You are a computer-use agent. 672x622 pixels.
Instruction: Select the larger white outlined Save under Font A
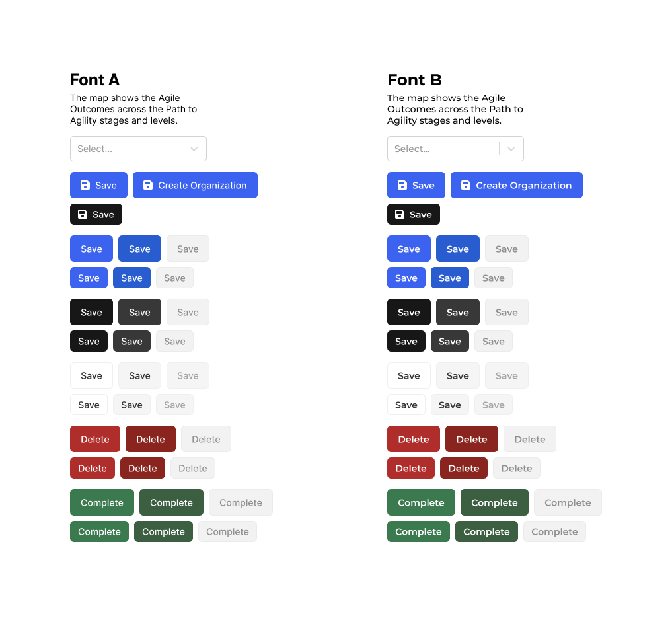91,376
